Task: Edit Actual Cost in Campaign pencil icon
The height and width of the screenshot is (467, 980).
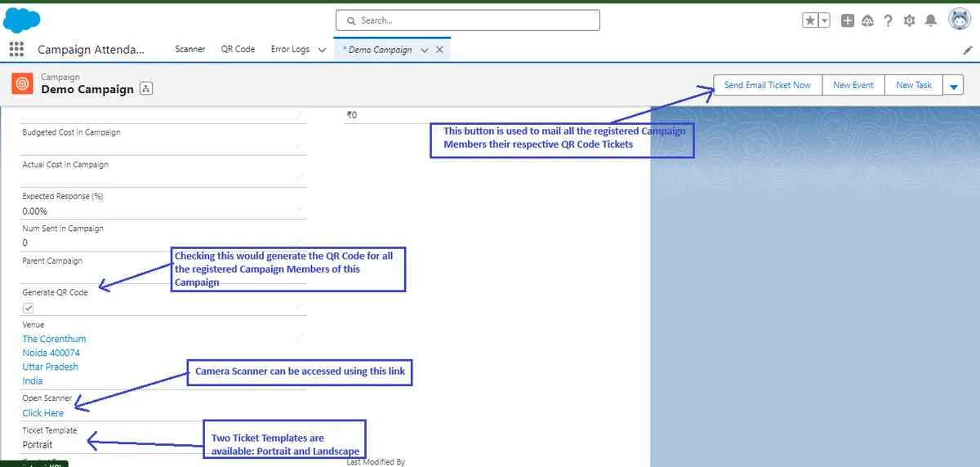Action: click(x=300, y=176)
